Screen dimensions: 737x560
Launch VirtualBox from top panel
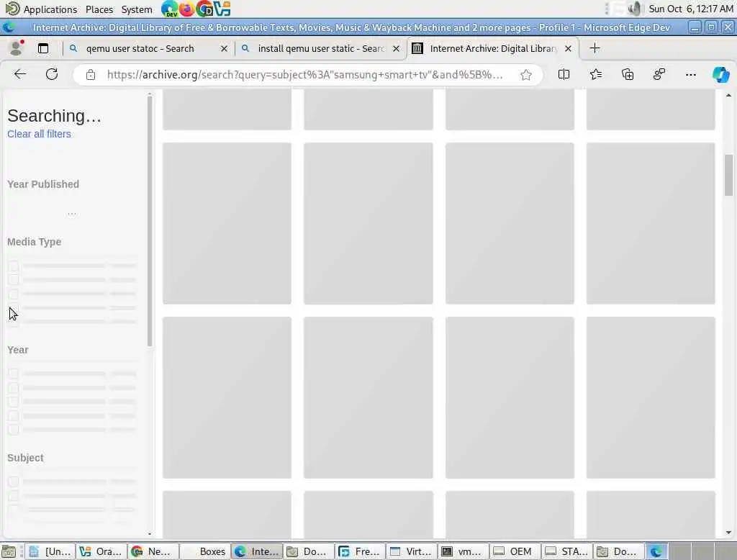point(222,9)
